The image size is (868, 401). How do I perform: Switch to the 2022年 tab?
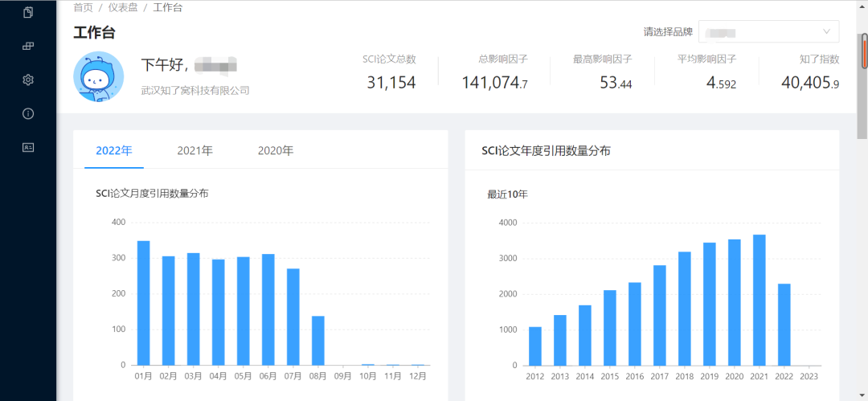click(114, 150)
